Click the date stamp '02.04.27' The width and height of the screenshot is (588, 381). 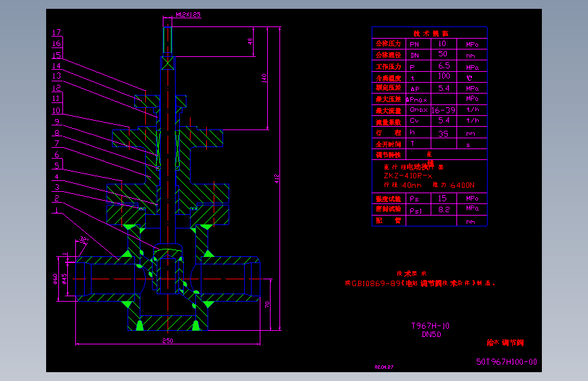(x=384, y=367)
